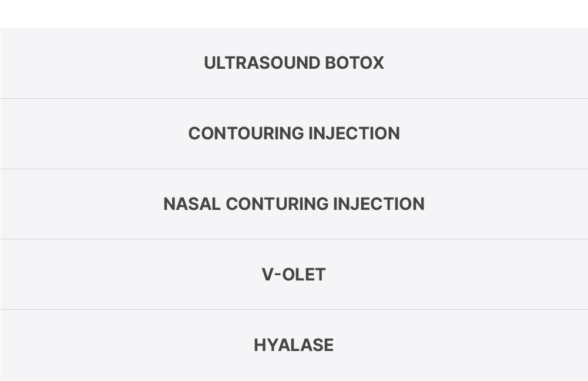Navigate to the Hyalase page
The width and height of the screenshot is (588, 381).
click(x=294, y=345)
